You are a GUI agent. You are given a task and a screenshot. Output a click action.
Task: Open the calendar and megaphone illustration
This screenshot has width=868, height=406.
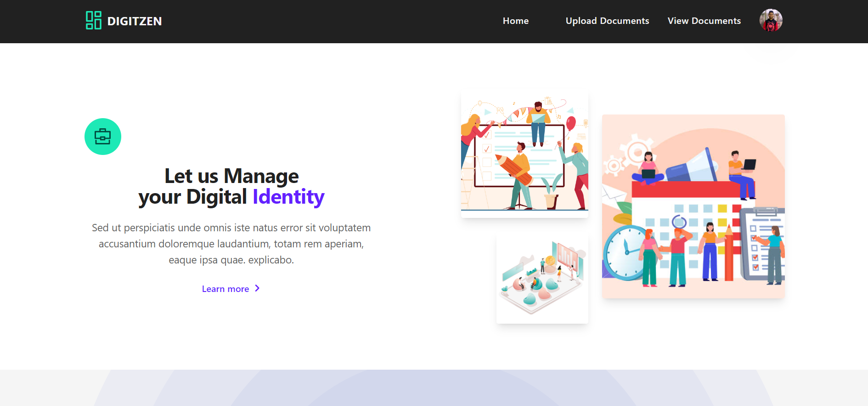[x=693, y=206]
